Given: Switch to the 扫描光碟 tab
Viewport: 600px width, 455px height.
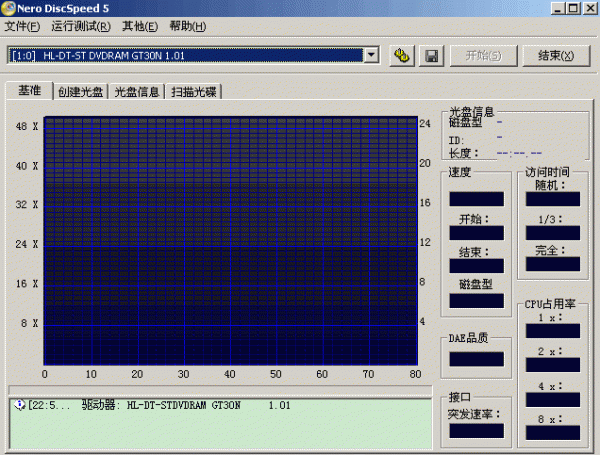Looking at the screenshot, I should coord(194,92).
